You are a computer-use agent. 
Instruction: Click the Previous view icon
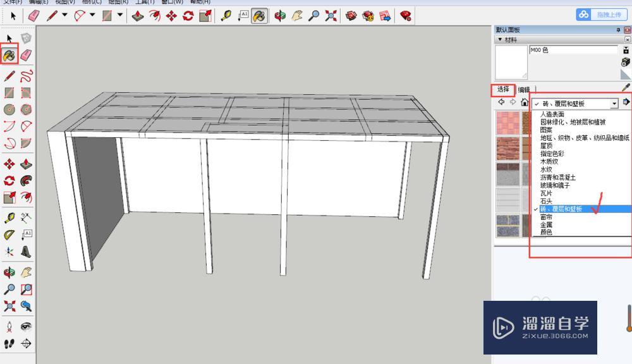(26, 306)
